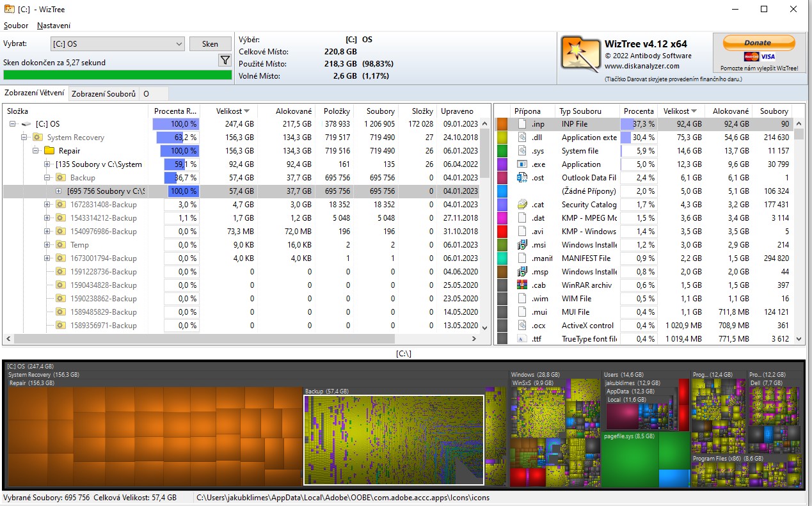812x506 pixels.
Task: Expand the 1672831408-Backup node
Action: pos(47,205)
